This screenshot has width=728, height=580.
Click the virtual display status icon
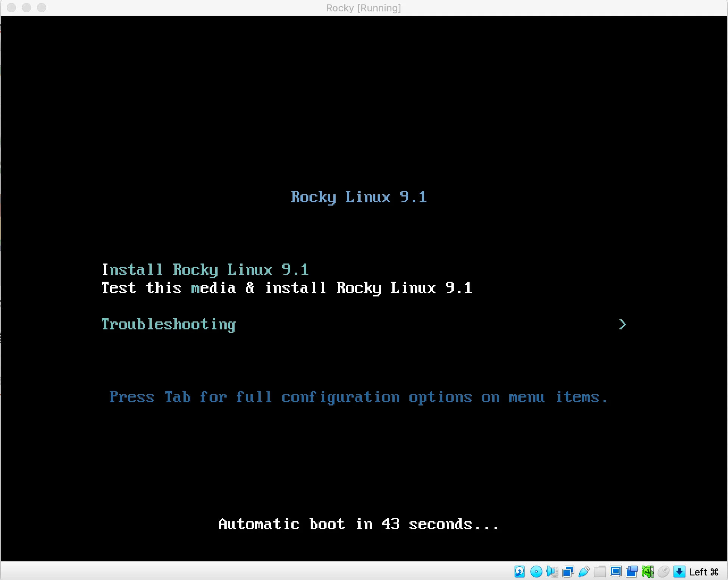pyautogui.click(x=616, y=571)
